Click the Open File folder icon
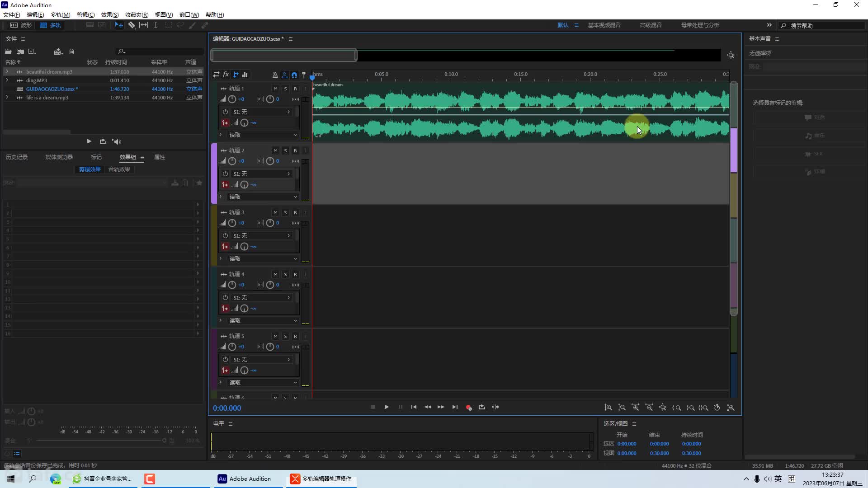The image size is (868, 488). click(8, 52)
